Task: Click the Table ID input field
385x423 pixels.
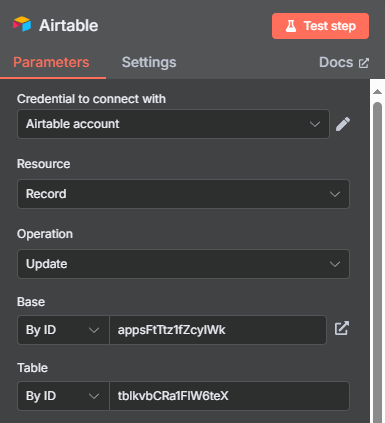Action: [230, 396]
